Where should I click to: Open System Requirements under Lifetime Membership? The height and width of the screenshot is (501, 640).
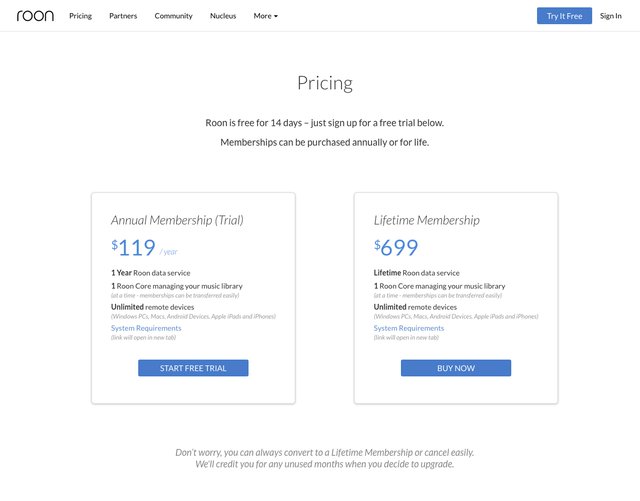click(409, 328)
